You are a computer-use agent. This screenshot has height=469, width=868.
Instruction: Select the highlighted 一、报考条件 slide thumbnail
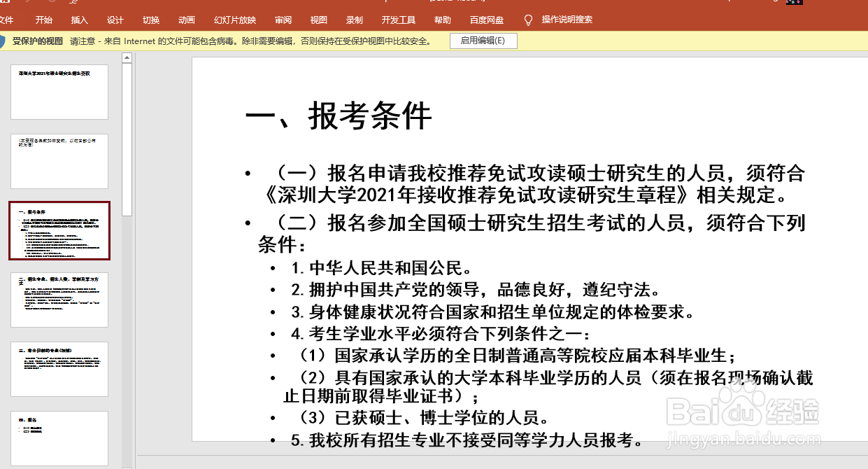[59, 231]
